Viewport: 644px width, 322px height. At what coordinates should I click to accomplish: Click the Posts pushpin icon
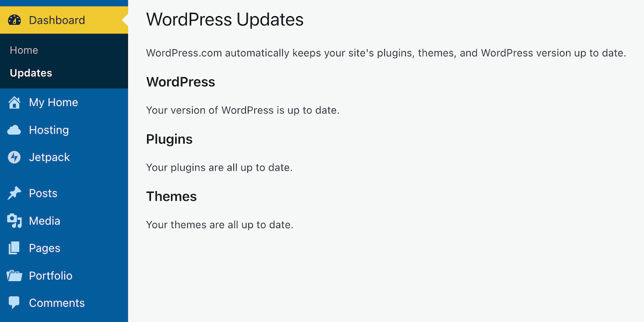tap(14, 193)
